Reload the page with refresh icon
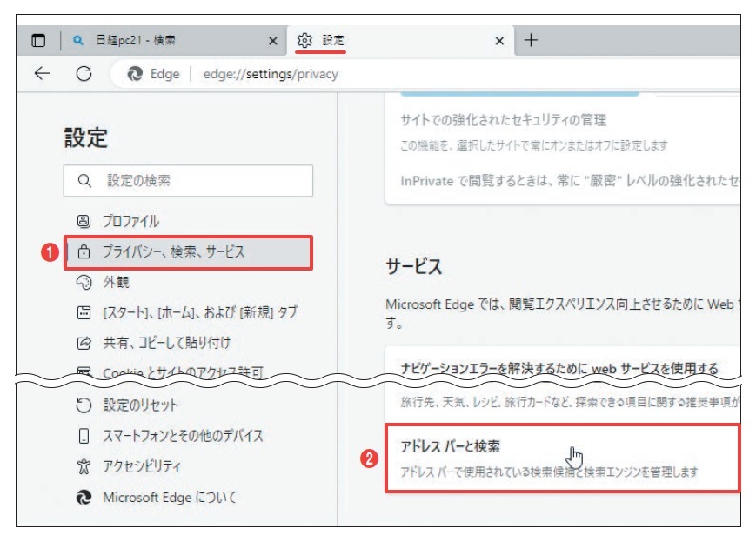The image size is (756, 542). (x=84, y=74)
